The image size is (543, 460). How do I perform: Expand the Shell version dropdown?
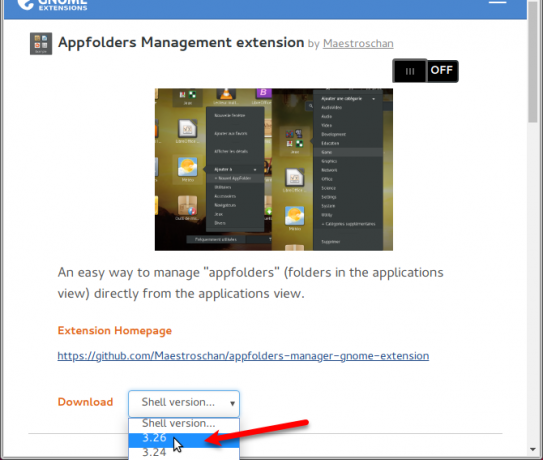tap(184, 403)
